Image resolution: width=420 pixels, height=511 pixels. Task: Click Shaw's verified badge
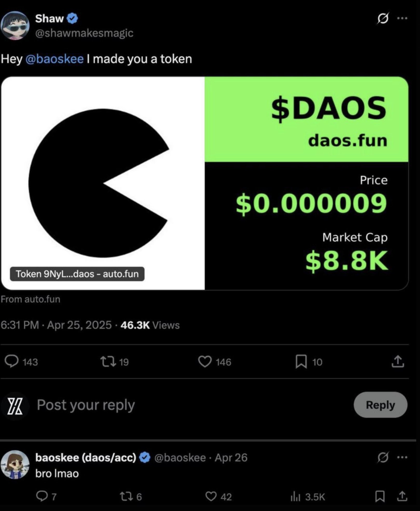73,18
